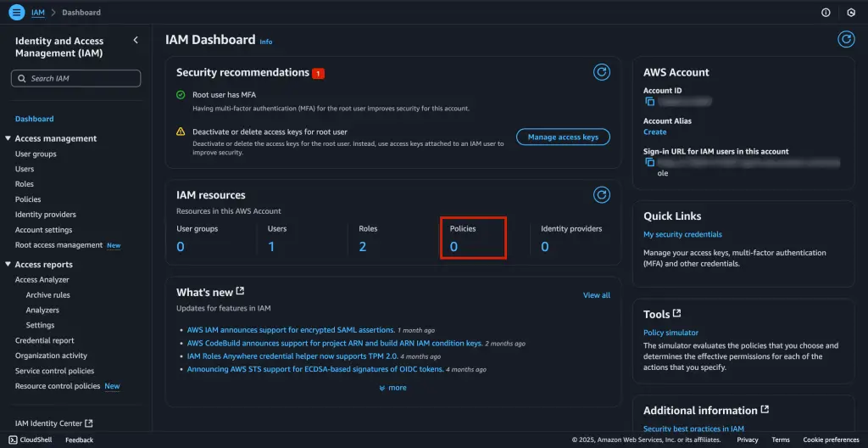The width and height of the screenshot is (868, 448).
Task: Open the hexagon settings icon in top bar
Action: (851, 12)
